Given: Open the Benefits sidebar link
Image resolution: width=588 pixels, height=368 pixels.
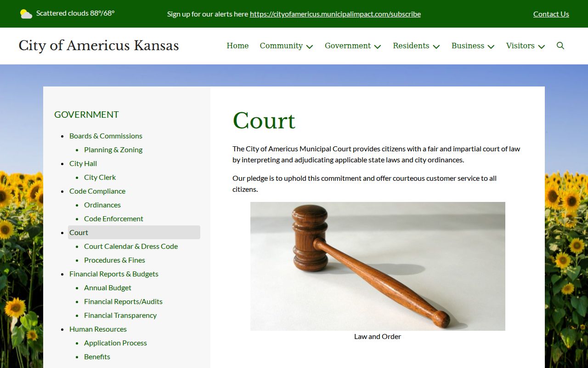Looking at the screenshot, I should click(97, 356).
